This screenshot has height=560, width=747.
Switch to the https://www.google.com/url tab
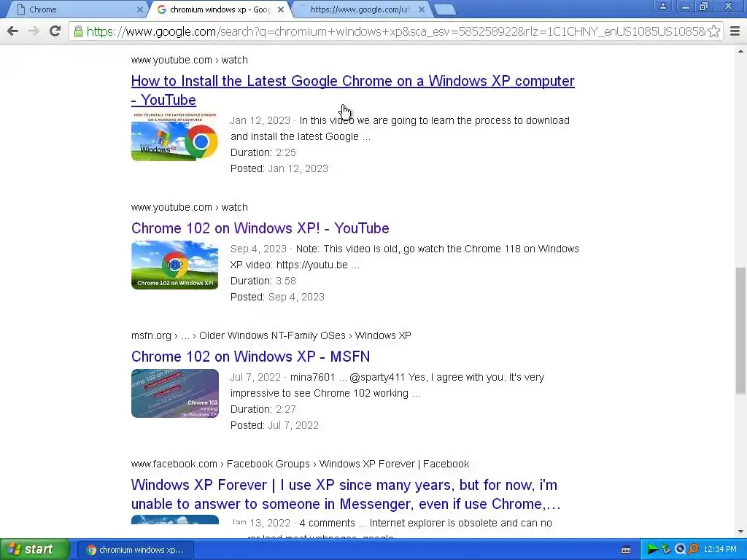[x=360, y=9]
